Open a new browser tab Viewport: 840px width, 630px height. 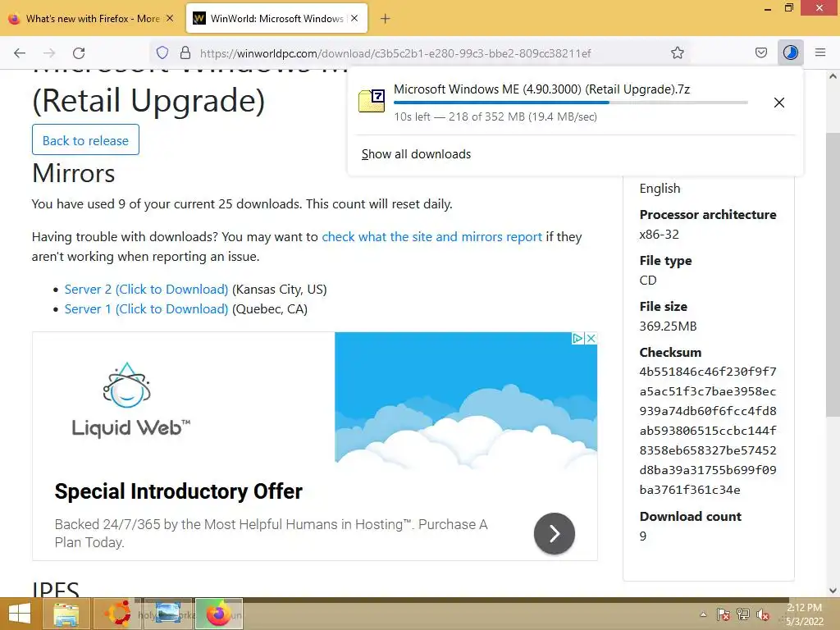tap(385, 19)
